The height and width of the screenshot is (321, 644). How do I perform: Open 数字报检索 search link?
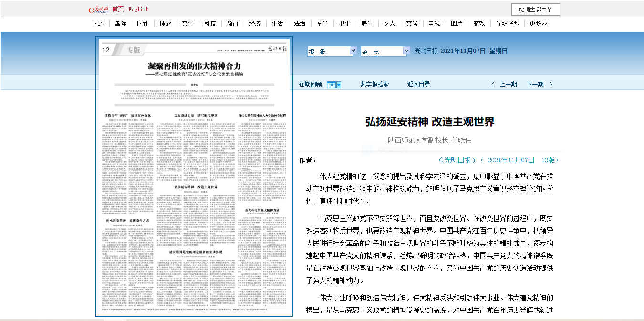coord(374,85)
